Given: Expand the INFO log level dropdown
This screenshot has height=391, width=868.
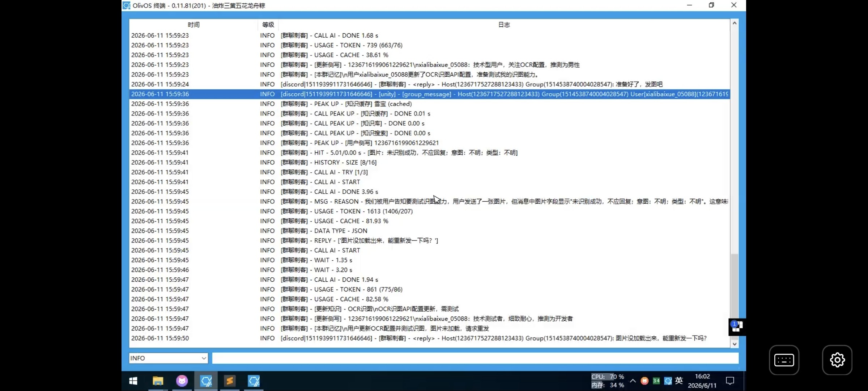Looking at the screenshot, I should pyautogui.click(x=169, y=358).
